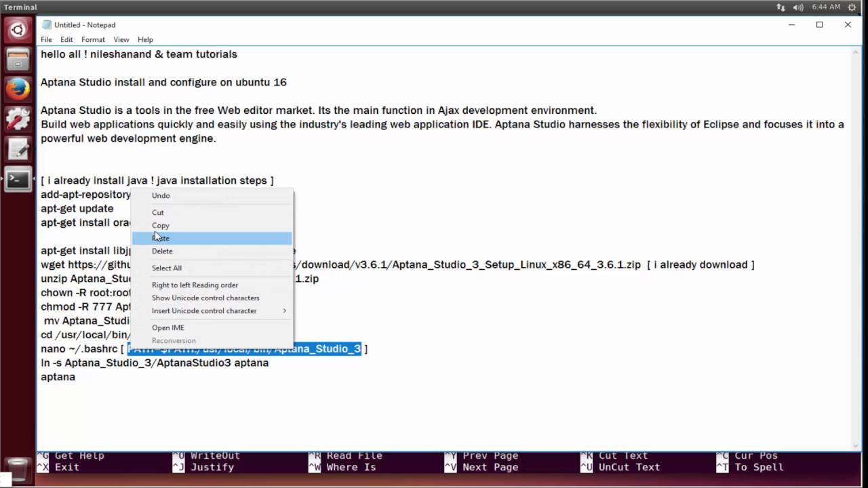This screenshot has width=868, height=488.
Task: Click the '[ i already install java ! java installation steps ]' line
Action: pyautogui.click(x=157, y=180)
